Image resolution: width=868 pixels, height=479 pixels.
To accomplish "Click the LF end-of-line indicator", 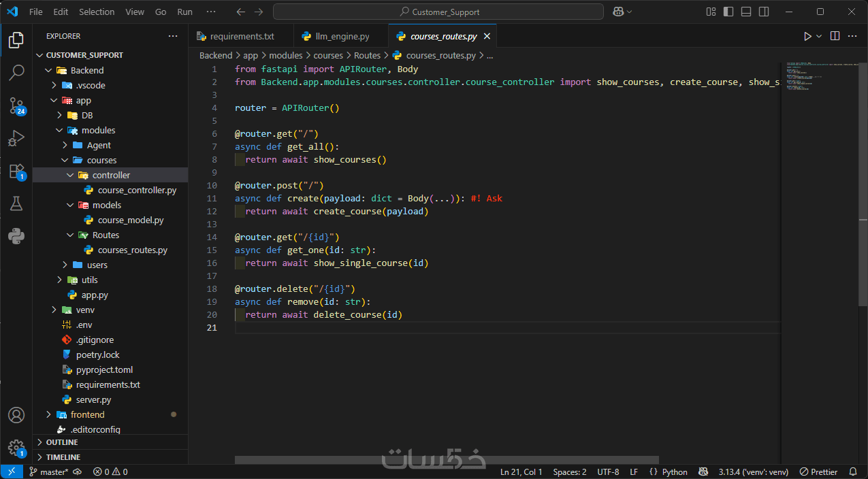I will pos(634,472).
